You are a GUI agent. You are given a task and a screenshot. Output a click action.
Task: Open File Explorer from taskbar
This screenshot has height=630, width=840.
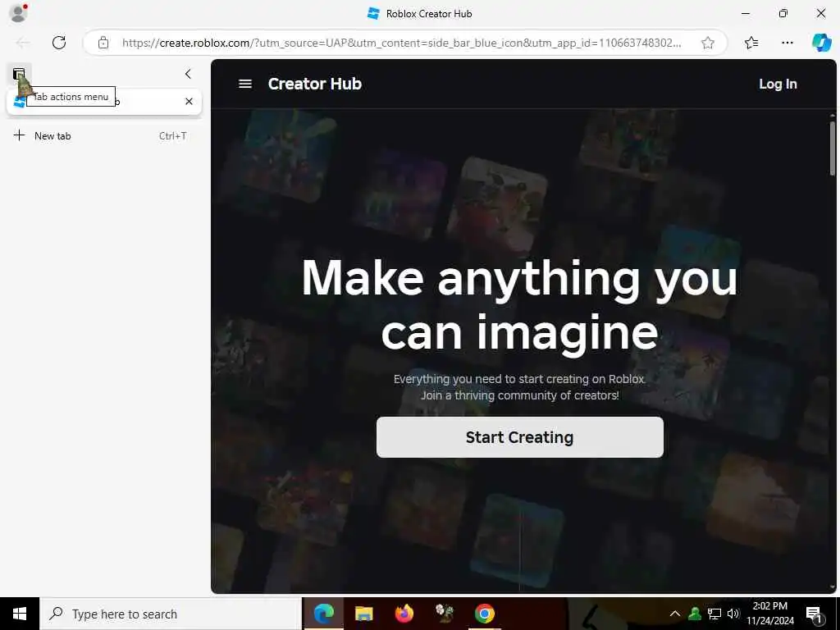(x=363, y=614)
